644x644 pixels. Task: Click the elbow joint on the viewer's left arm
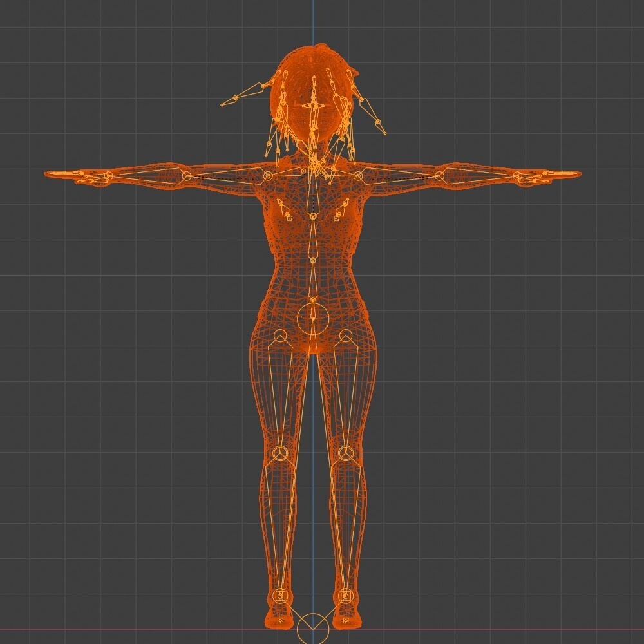pos(187,176)
